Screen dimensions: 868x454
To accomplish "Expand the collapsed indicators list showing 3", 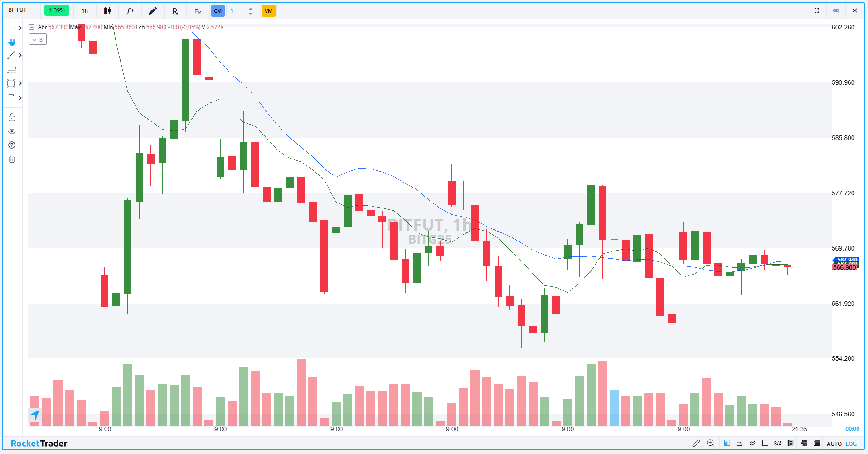I will (38, 39).
